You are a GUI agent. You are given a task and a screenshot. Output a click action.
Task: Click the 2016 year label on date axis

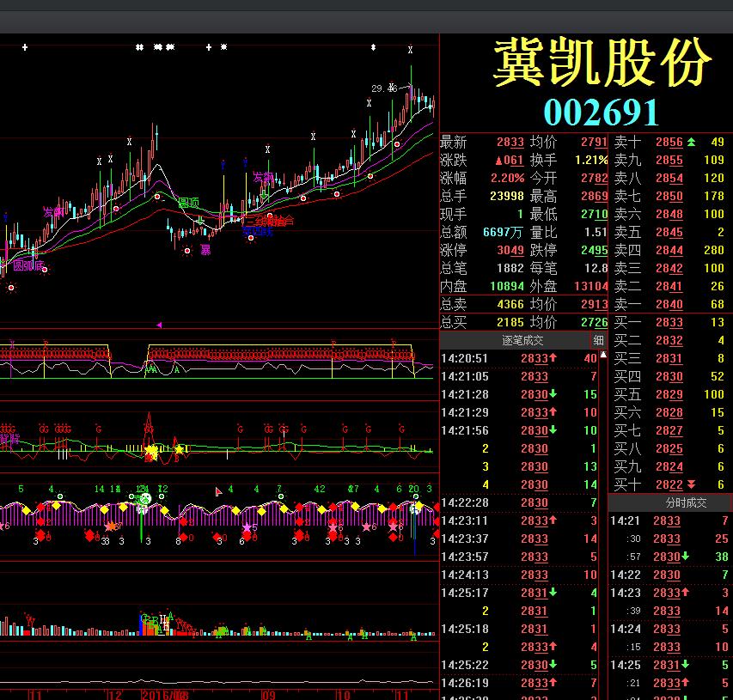click(155, 695)
